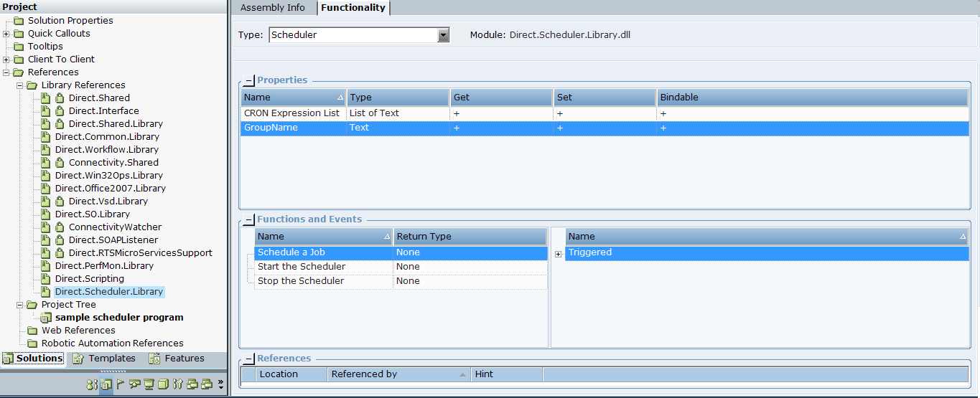Click the flag icon in bottom toolbar

pos(120,384)
